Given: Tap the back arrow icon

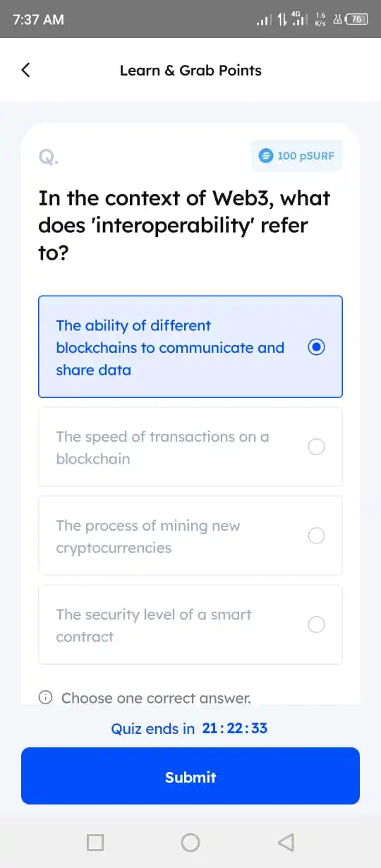Looking at the screenshot, I should [25, 70].
